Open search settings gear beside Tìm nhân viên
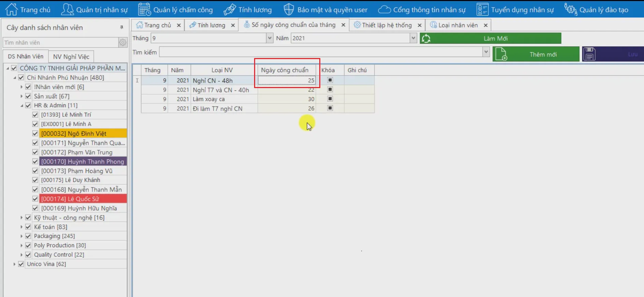The image size is (644, 297). coord(122,42)
